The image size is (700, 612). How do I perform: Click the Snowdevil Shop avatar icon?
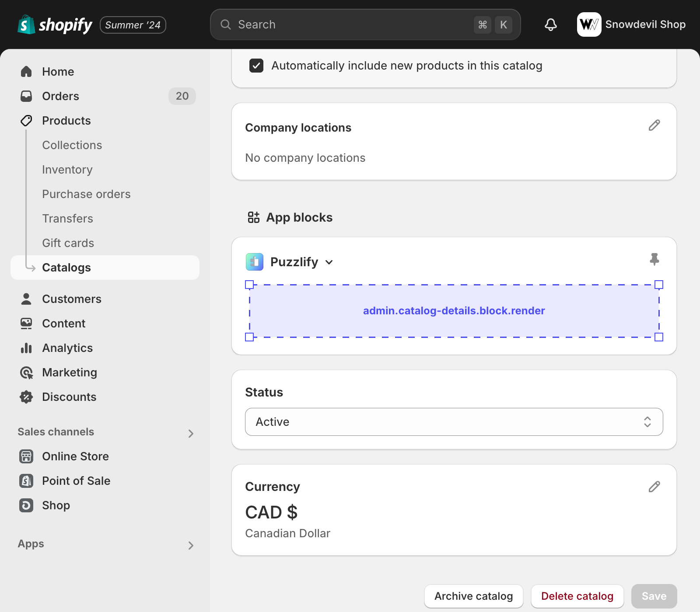click(x=589, y=24)
